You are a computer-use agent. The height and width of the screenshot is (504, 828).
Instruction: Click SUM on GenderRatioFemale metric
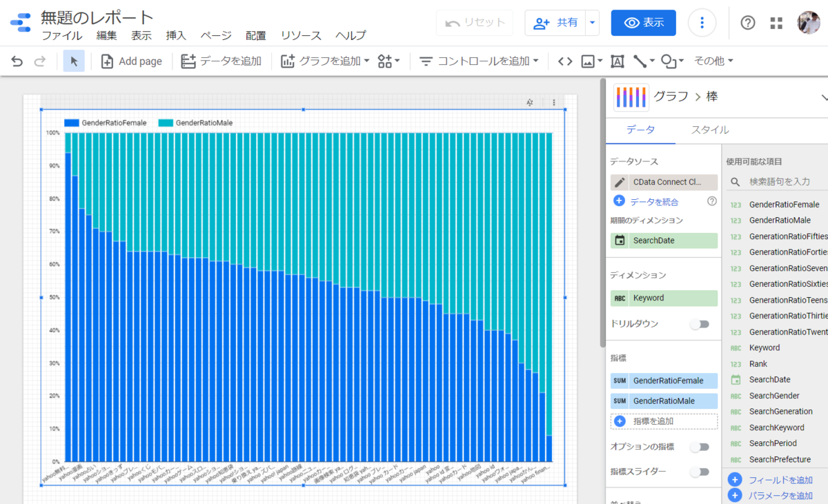pyautogui.click(x=620, y=381)
